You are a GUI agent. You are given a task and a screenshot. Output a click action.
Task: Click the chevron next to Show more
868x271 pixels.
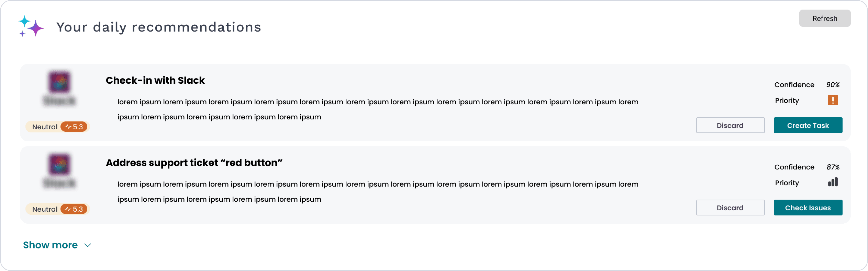pyautogui.click(x=87, y=245)
